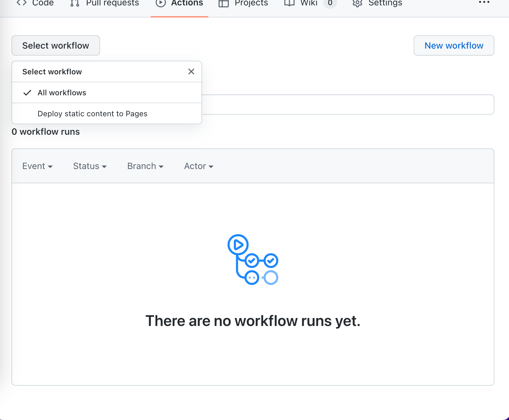Click the Wiki counter badge
This screenshot has width=509, height=420.
(x=330, y=3)
